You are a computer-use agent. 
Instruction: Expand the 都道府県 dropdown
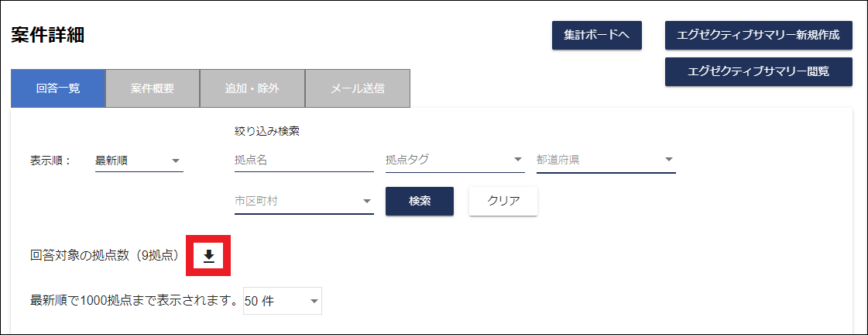click(605, 161)
